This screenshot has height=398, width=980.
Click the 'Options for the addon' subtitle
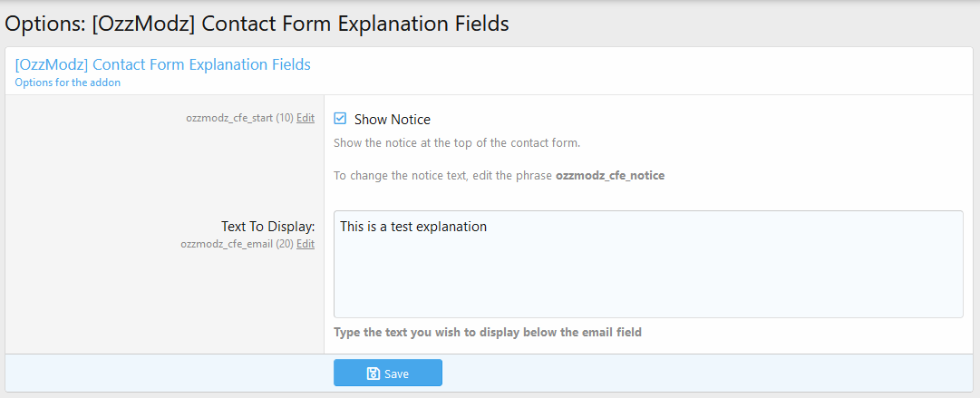click(68, 83)
